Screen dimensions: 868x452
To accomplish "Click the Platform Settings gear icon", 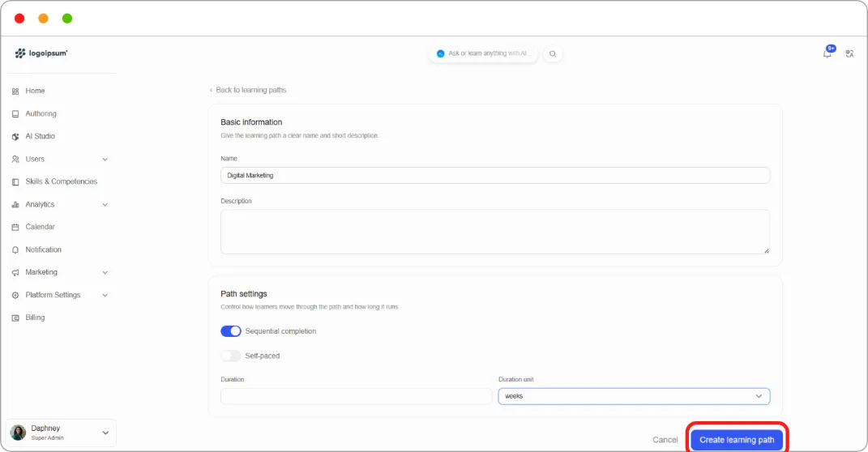I will (x=15, y=296).
